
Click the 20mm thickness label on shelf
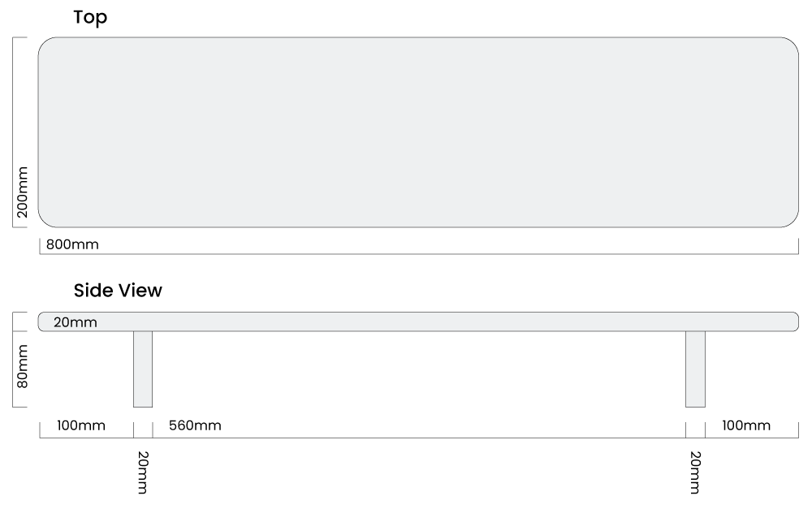pos(75,322)
